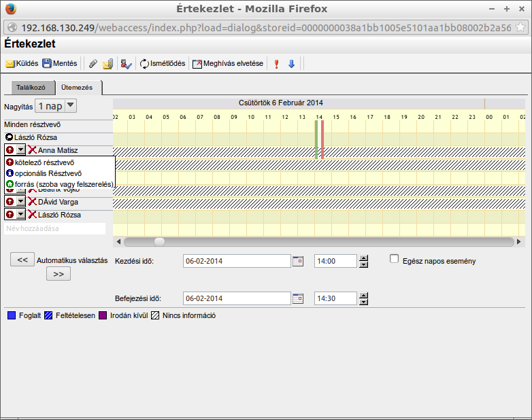Click the << previous automatic selection button

click(x=22, y=260)
